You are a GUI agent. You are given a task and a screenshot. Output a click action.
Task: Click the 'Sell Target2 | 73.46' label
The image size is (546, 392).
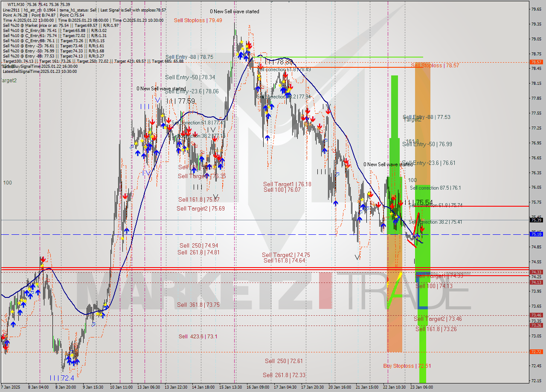pyautogui.click(x=438, y=319)
